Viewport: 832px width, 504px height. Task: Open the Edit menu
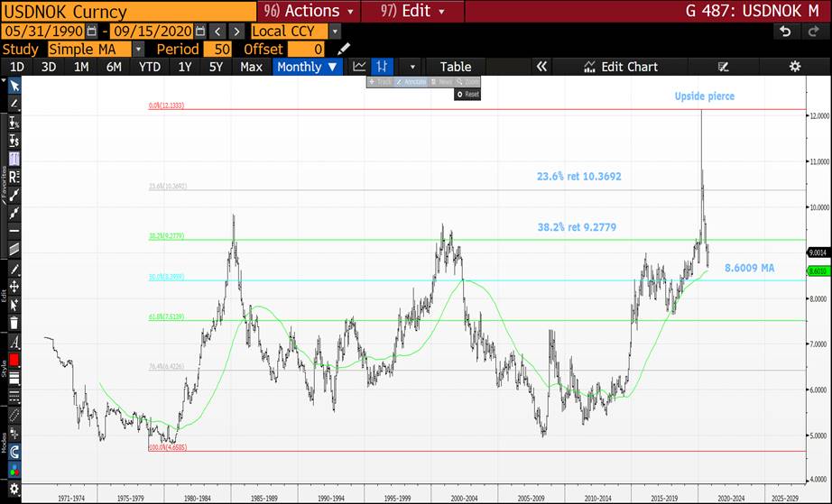point(412,11)
